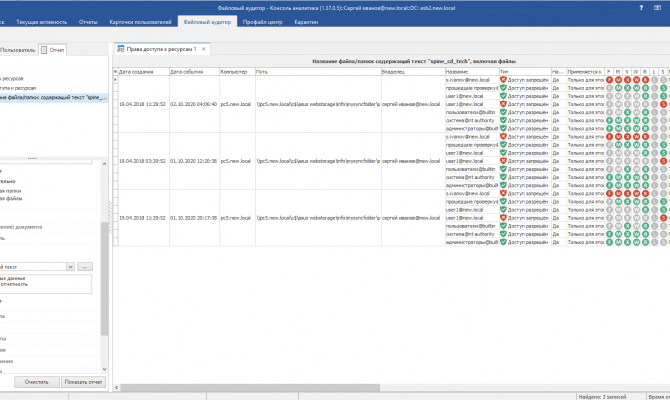The image size is (670, 400).
Task: Click red M icon for s.ivanov, 02.10.2020 record
Action: (x=618, y=80)
